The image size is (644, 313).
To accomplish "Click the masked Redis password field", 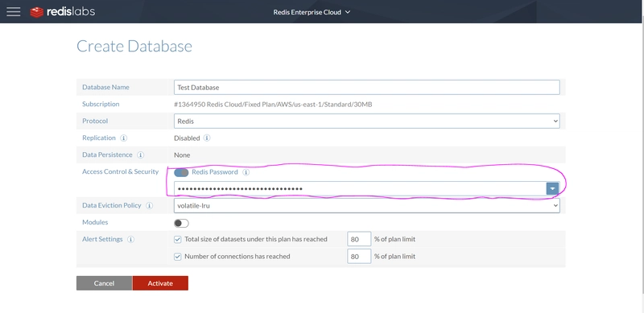I will [360, 188].
